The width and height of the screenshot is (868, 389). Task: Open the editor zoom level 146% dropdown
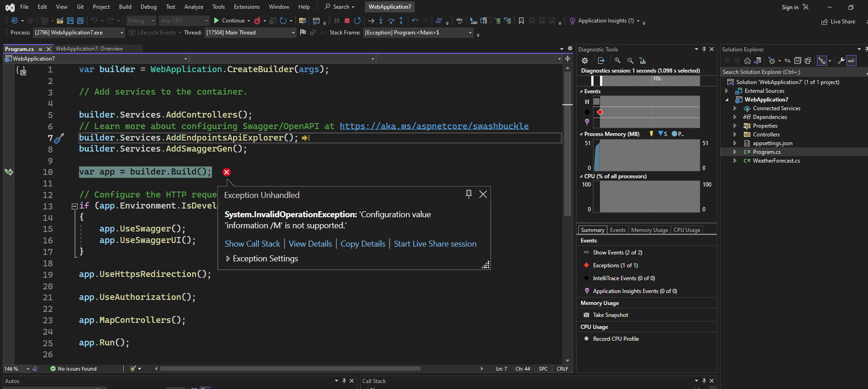[28, 369]
